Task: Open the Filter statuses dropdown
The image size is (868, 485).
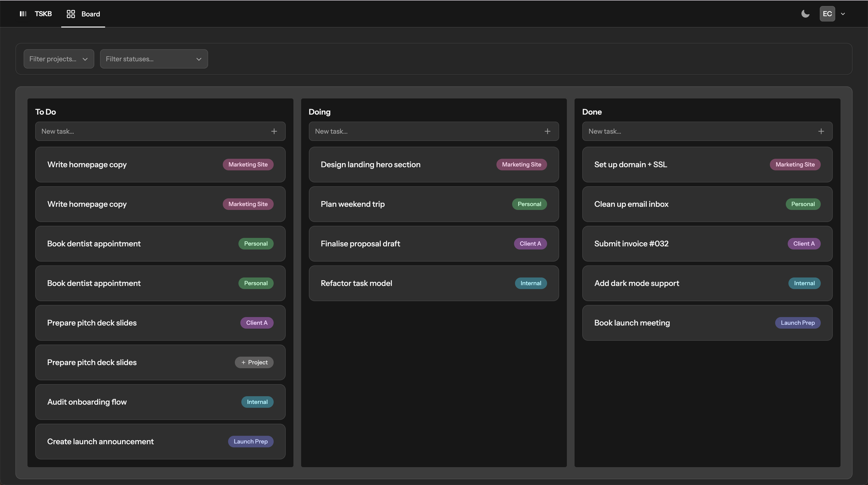Action: click(154, 59)
